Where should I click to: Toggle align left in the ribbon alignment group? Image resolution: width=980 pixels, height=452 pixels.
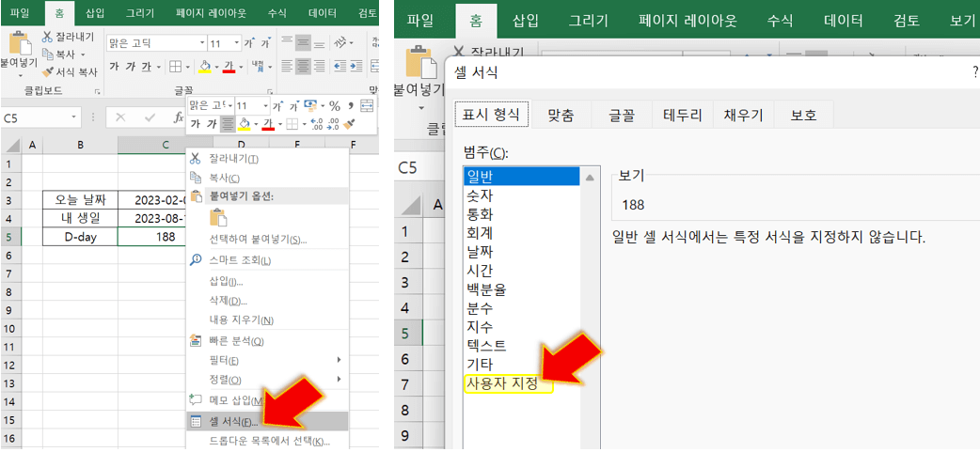[x=287, y=65]
